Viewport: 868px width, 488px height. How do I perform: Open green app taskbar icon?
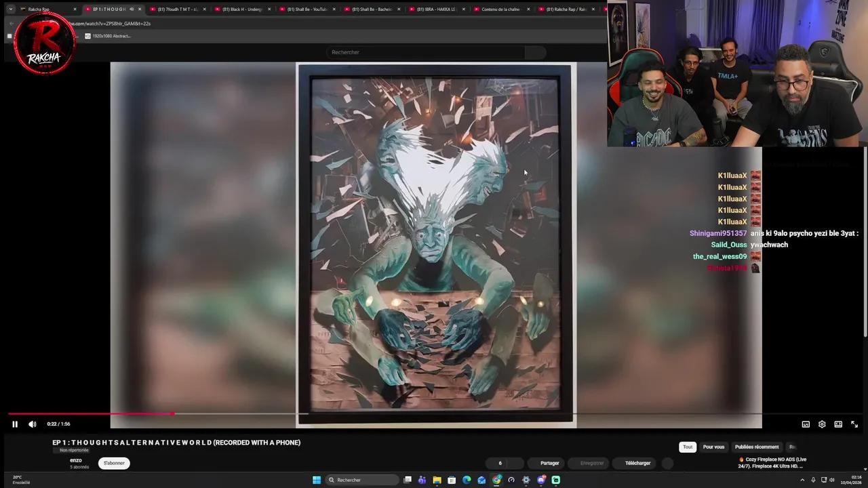pos(556,480)
